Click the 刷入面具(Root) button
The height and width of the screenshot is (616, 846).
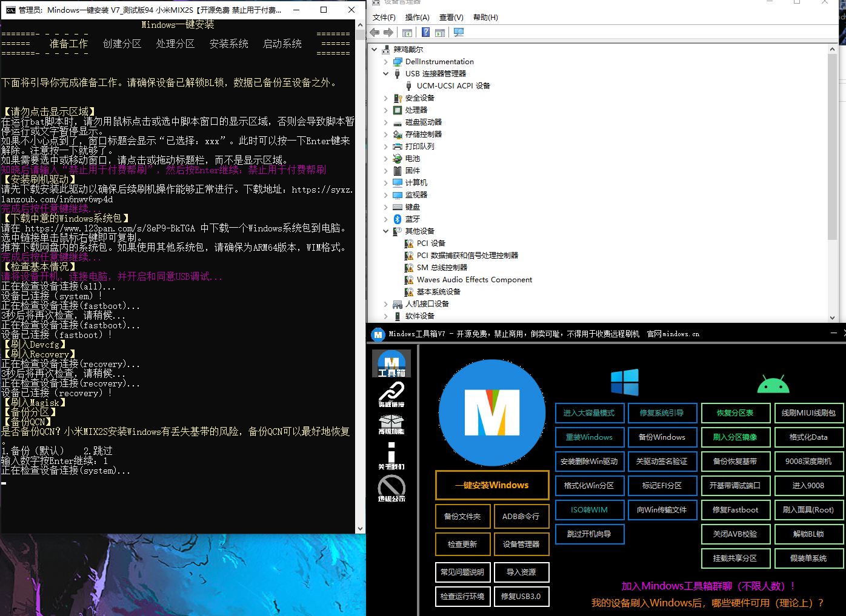[x=808, y=509]
